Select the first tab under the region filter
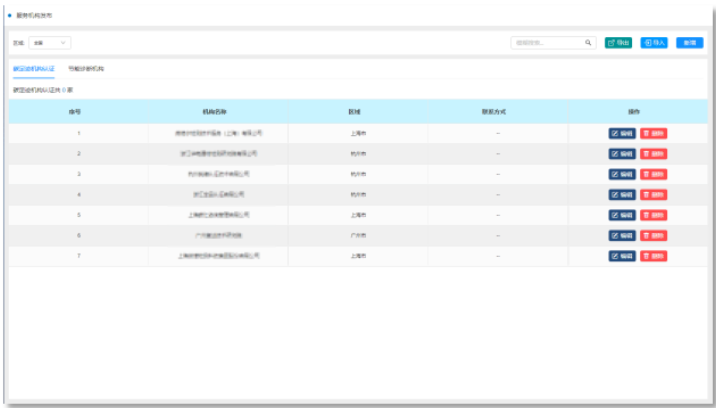 pos(34,69)
